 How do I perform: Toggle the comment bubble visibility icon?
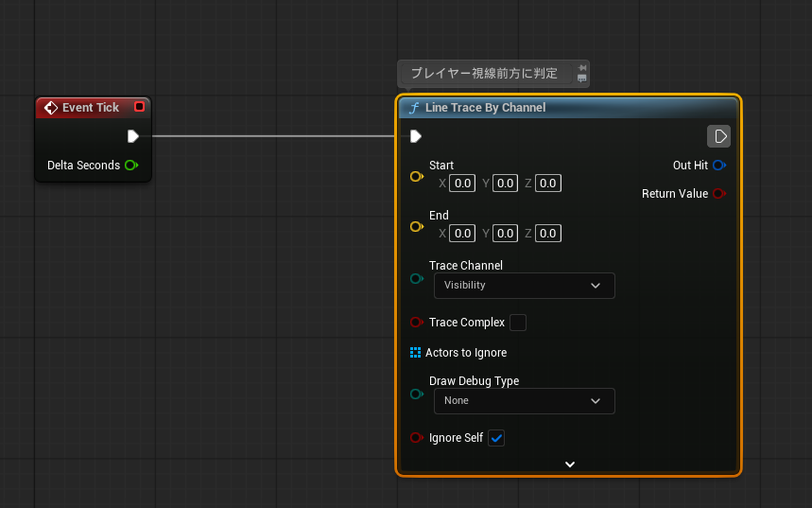[x=582, y=79]
